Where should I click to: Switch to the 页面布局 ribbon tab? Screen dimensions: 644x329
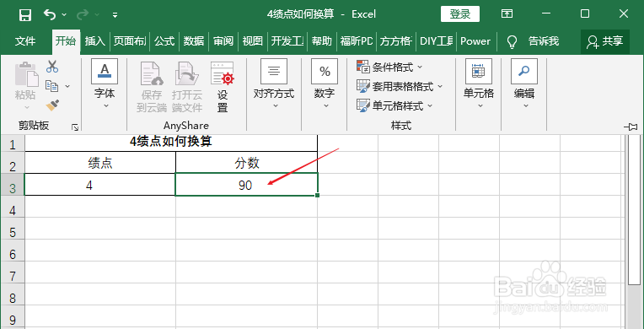[x=129, y=41]
